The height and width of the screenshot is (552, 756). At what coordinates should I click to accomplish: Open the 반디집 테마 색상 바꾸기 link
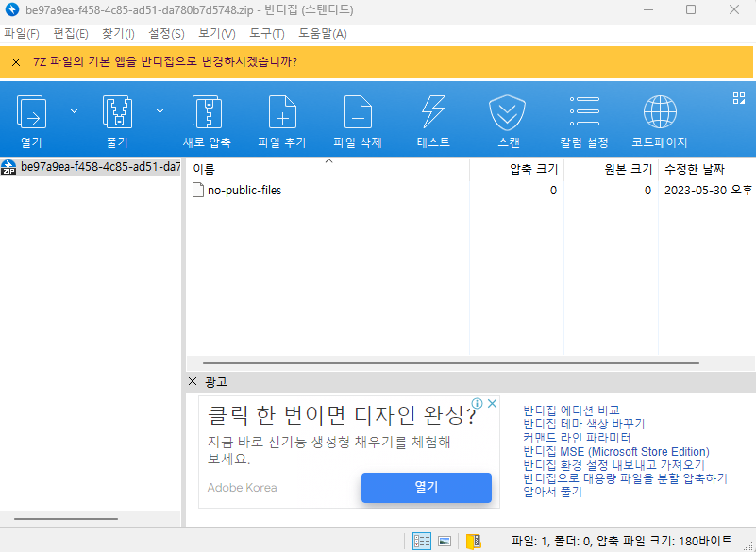[584, 424]
